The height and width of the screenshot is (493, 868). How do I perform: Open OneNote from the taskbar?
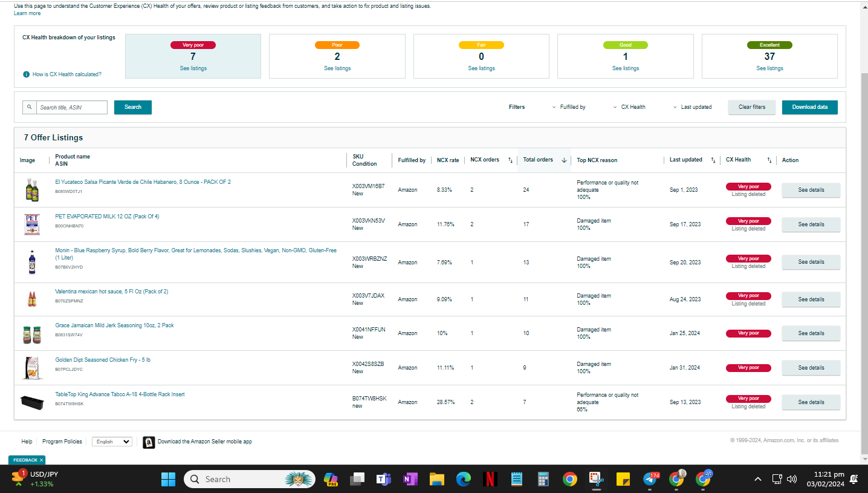410,479
